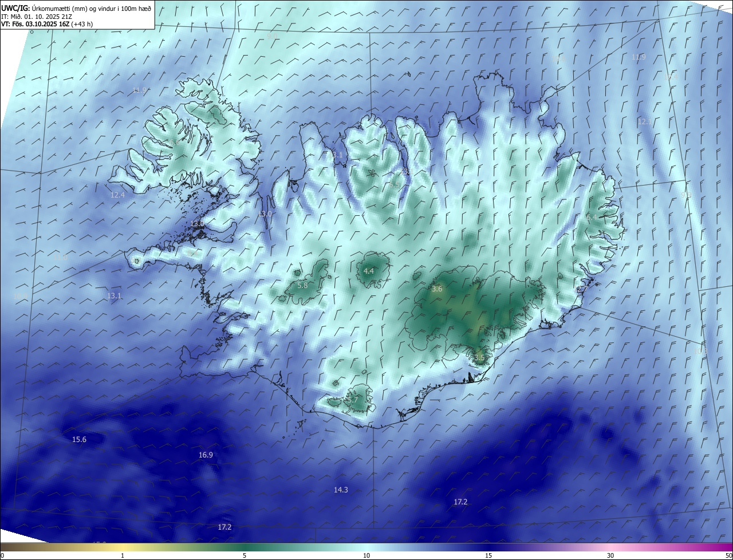Click the '5' tick on the color scale
Image resolution: width=733 pixels, height=560 pixels.
[x=245, y=555]
